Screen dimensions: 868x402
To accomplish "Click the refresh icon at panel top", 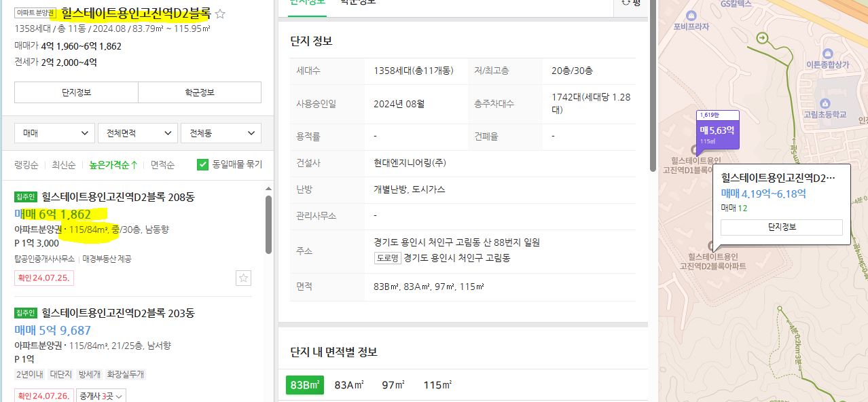I will (626, 3).
